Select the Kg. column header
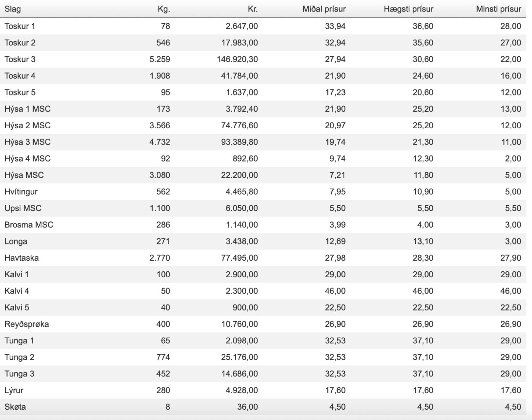 (164, 9)
